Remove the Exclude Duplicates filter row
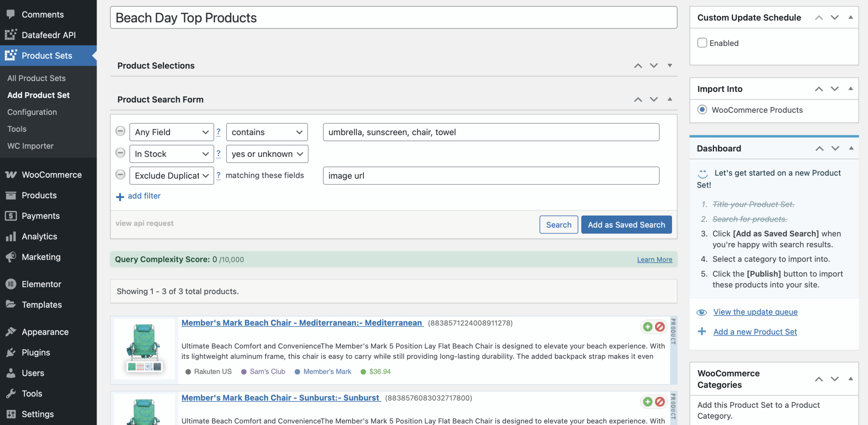868x425 pixels. [120, 175]
